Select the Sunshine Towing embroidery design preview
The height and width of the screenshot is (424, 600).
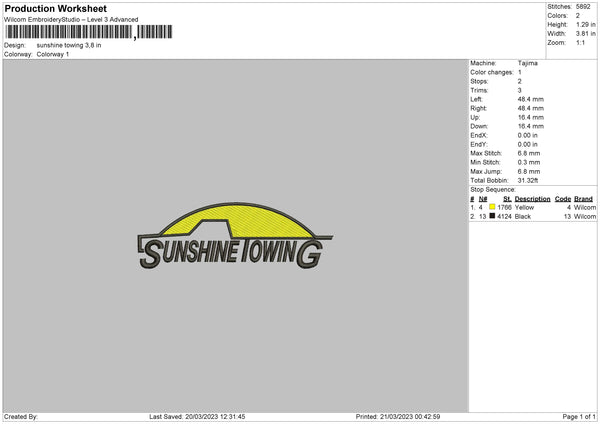click(235, 236)
